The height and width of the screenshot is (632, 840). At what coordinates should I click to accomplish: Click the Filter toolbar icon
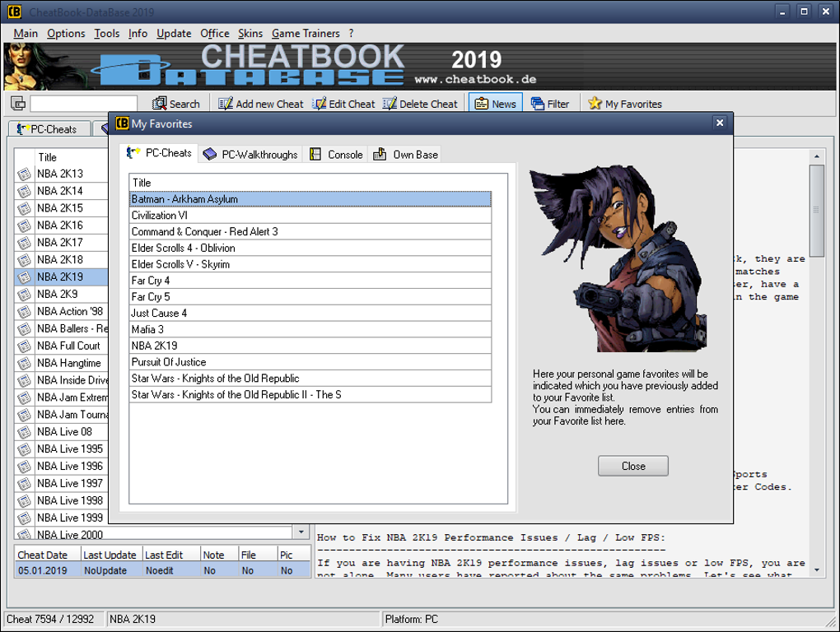tap(537, 104)
